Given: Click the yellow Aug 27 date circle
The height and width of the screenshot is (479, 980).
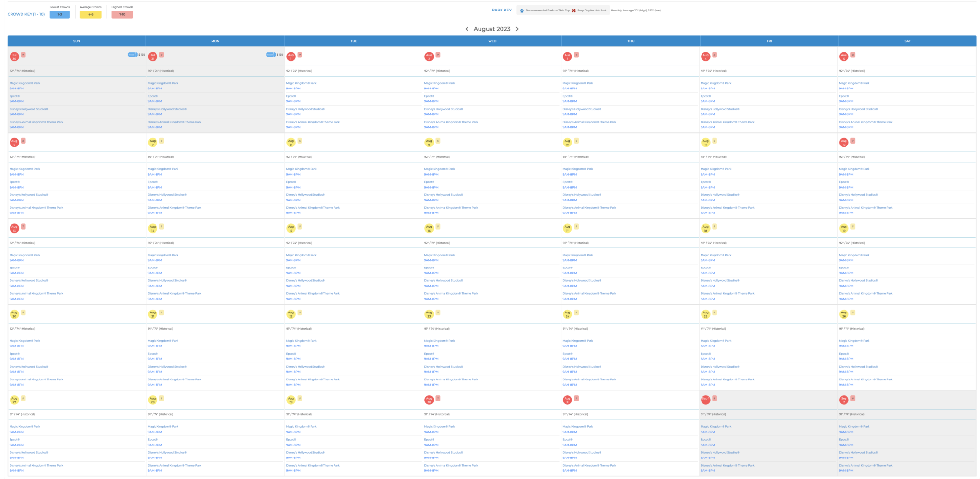Looking at the screenshot, I should 14,400.
